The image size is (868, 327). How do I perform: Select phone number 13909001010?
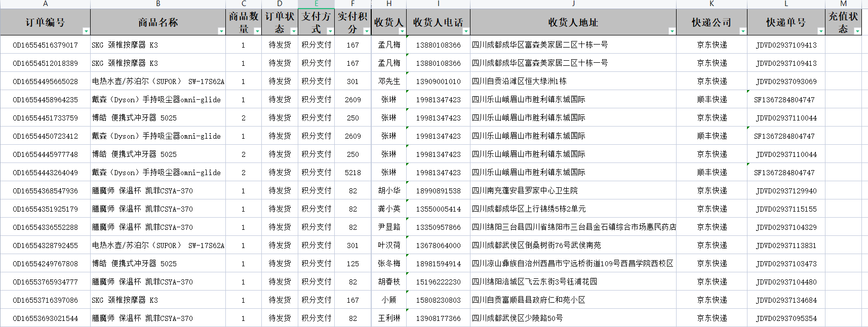(x=439, y=81)
